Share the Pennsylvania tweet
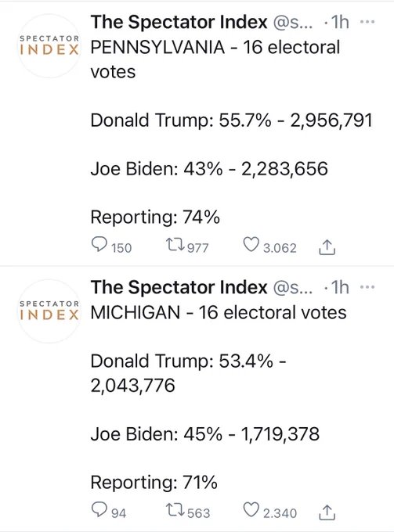 [327, 247]
